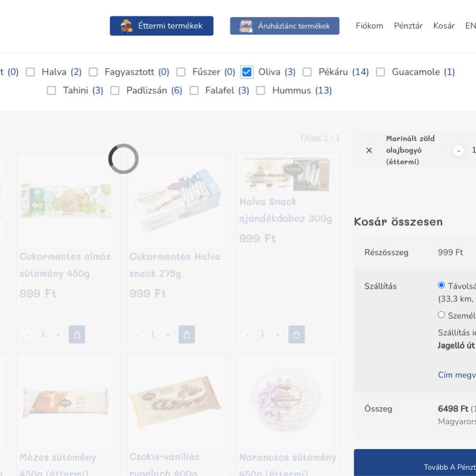This screenshot has height=476, width=476.
Task: Remove Marinált zöld olajbogyó from cart
Action: pos(369,150)
